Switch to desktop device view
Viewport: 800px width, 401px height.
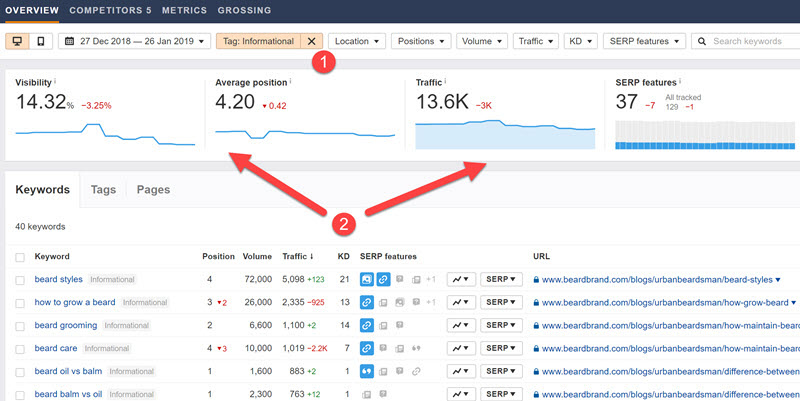click(18, 41)
